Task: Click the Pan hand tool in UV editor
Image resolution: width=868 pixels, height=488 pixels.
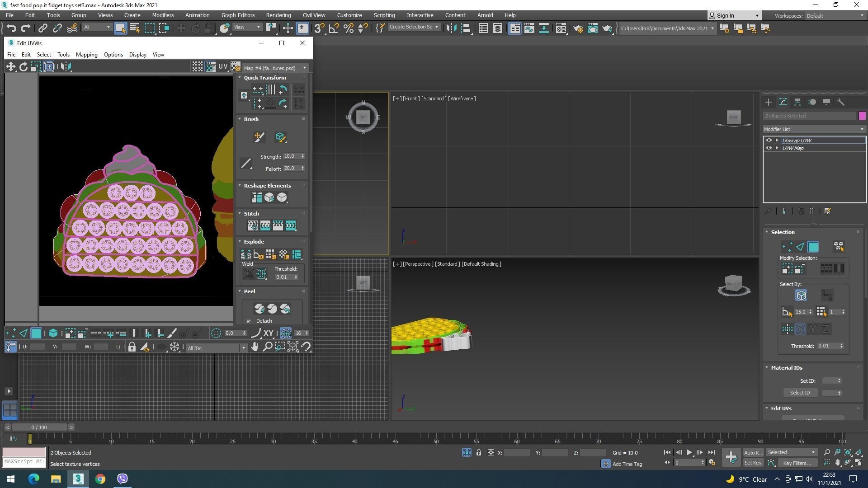Action: pyautogui.click(x=255, y=347)
